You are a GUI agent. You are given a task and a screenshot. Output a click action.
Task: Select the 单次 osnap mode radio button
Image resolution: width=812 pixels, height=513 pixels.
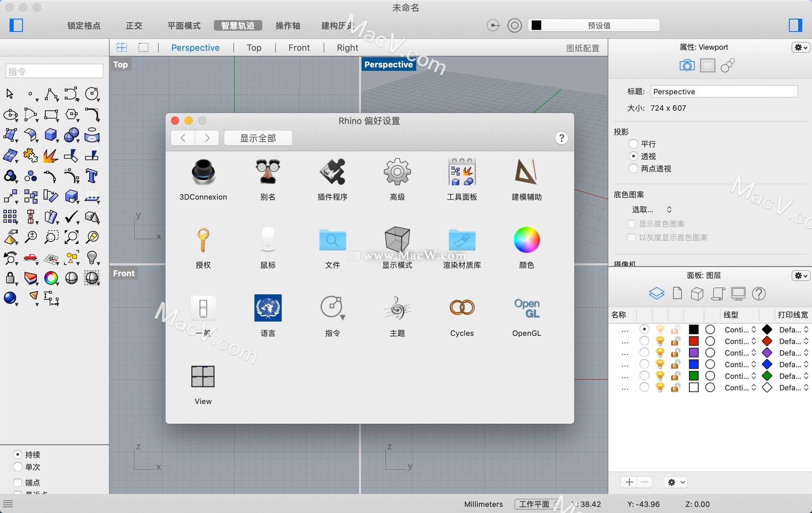click(x=17, y=467)
